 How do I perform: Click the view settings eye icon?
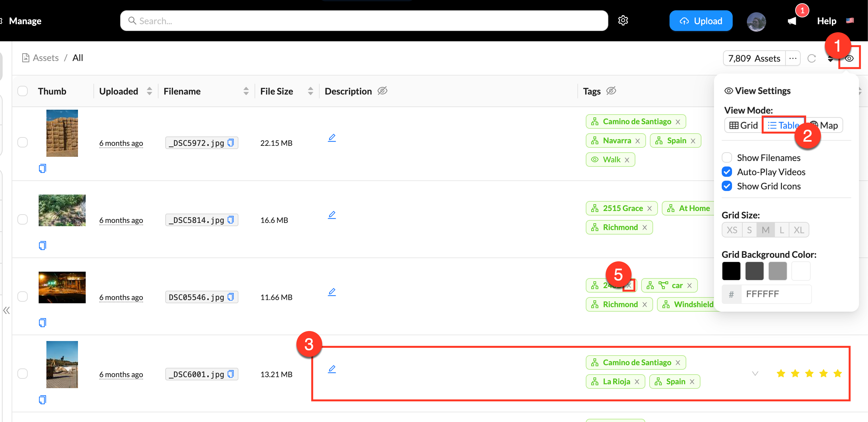tap(849, 58)
